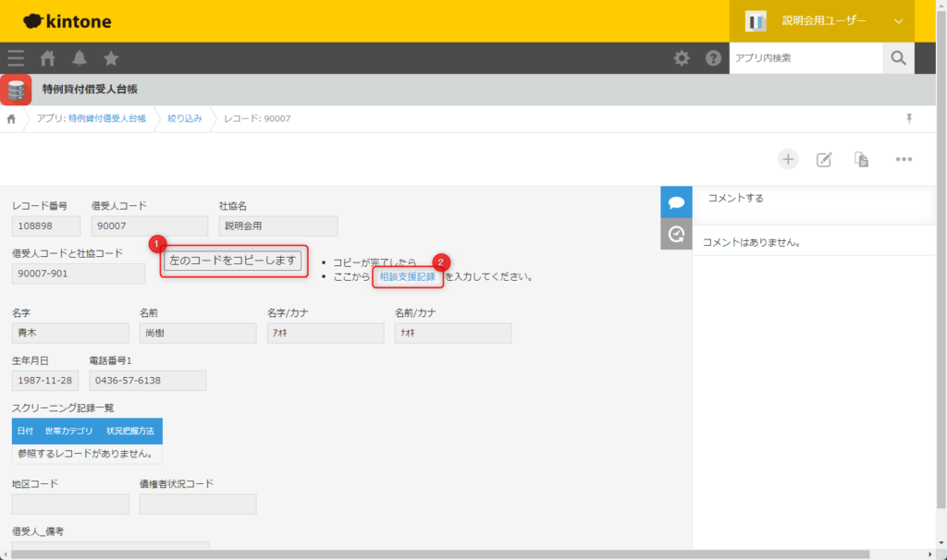Image resolution: width=947 pixels, height=560 pixels.
Task: Open the 相談支援記録 link
Action: tap(407, 276)
